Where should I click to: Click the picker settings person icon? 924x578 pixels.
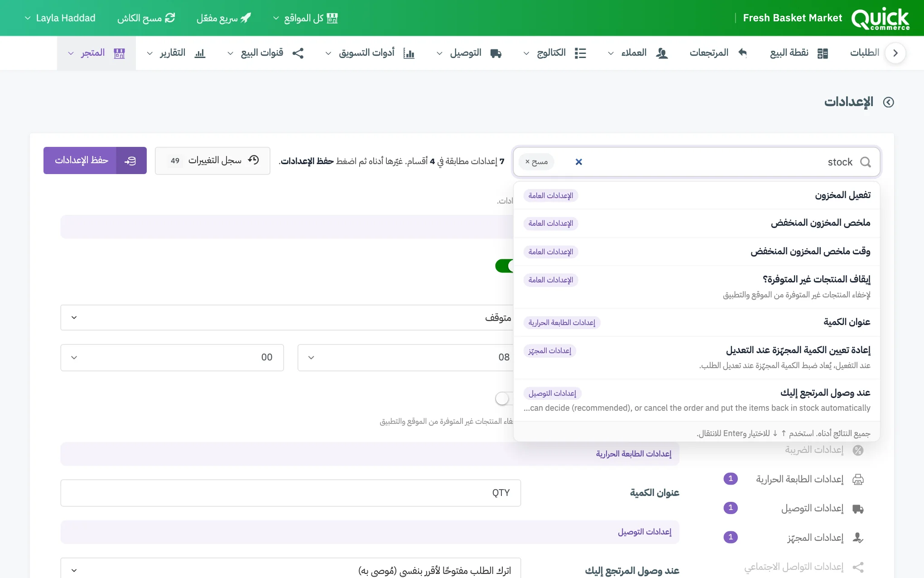(858, 538)
